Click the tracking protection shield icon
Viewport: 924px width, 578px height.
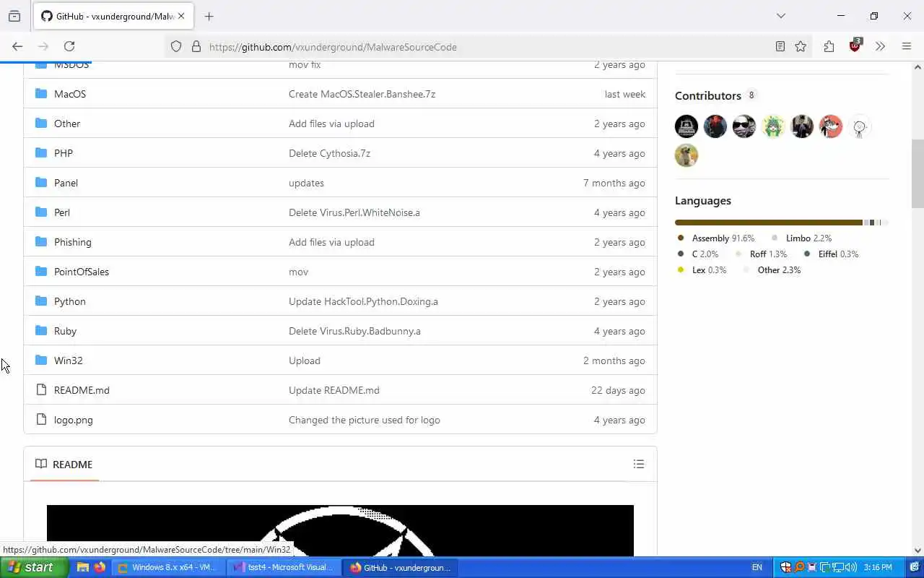(x=176, y=46)
